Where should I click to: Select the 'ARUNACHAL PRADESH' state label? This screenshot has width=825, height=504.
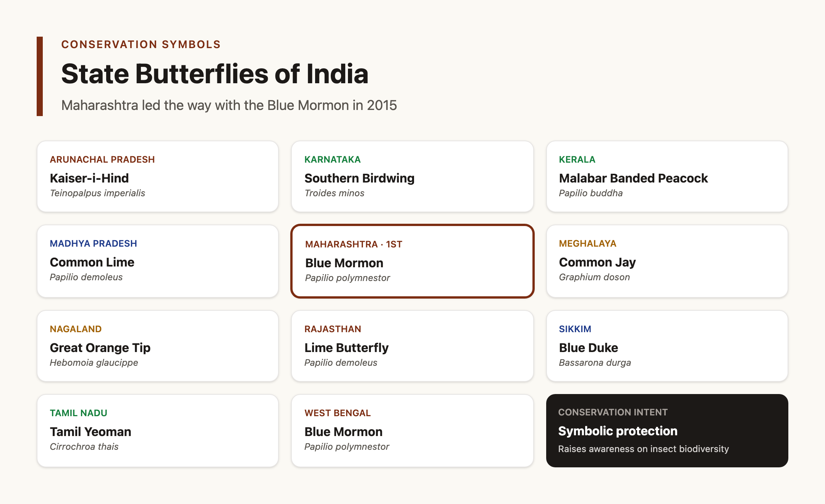pos(102,160)
